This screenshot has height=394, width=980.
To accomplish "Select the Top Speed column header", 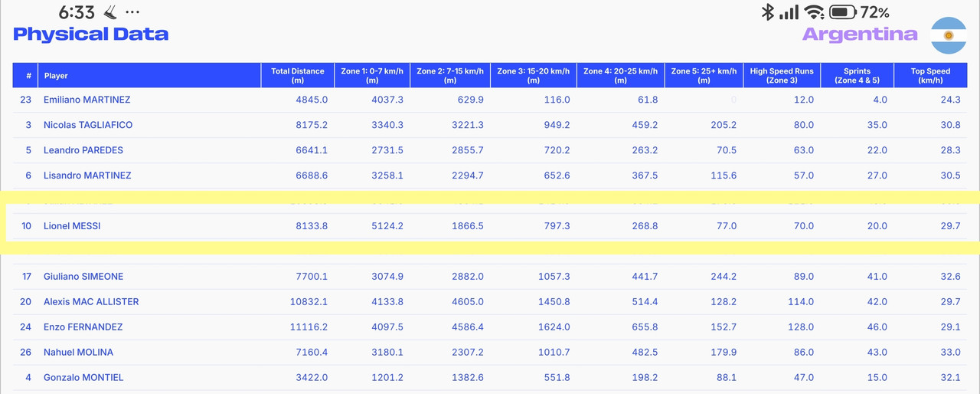I will [x=930, y=75].
